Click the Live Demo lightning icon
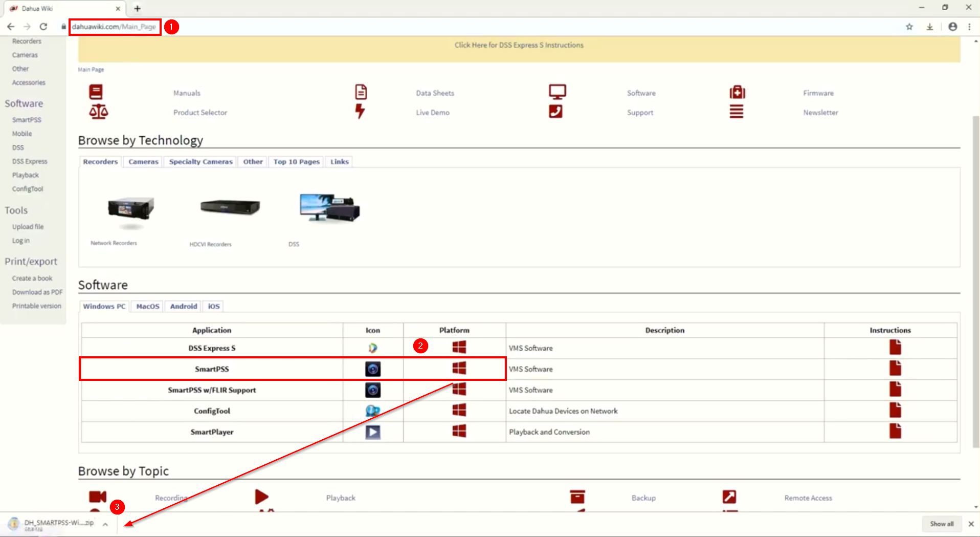Screen dimensions: 980x537 pyautogui.click(x=360, y=111)
